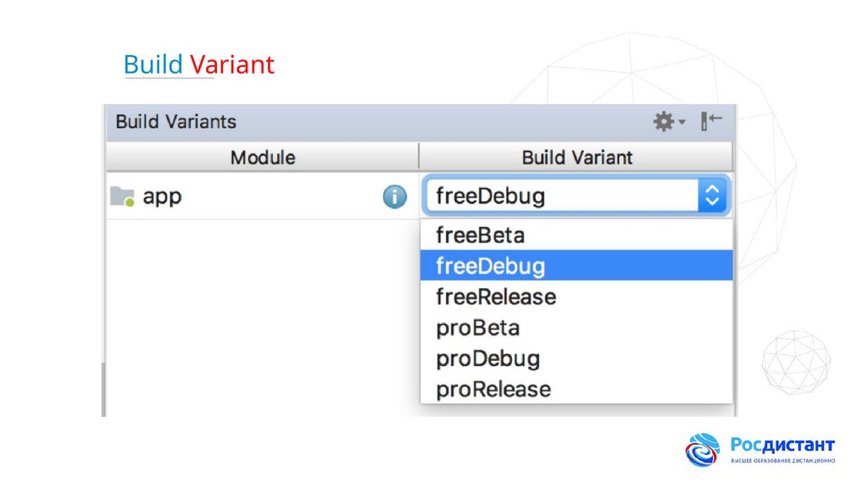
Task: Click the blue info icon beside app
Action: point(394,197)
